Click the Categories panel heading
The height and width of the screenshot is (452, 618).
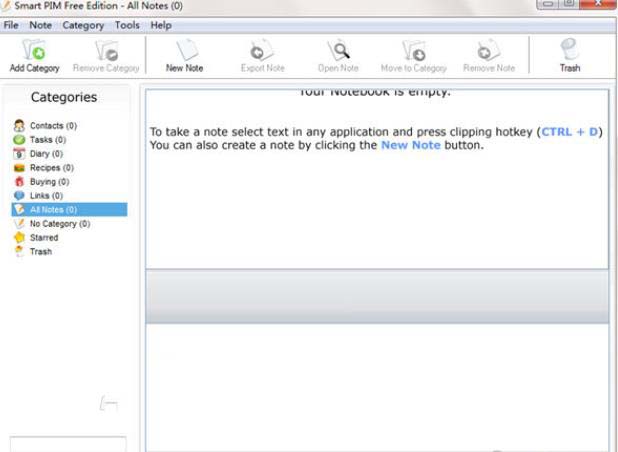[64, 97]
